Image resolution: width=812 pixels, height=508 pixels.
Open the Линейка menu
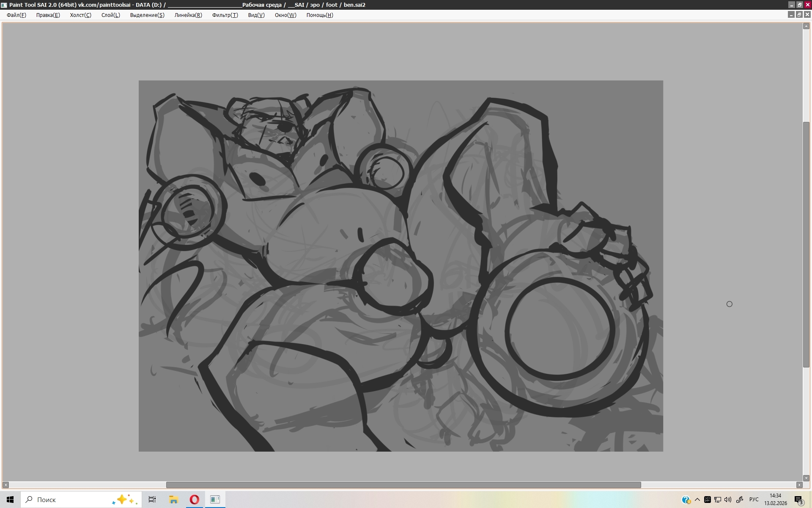[x=188, y=15]
